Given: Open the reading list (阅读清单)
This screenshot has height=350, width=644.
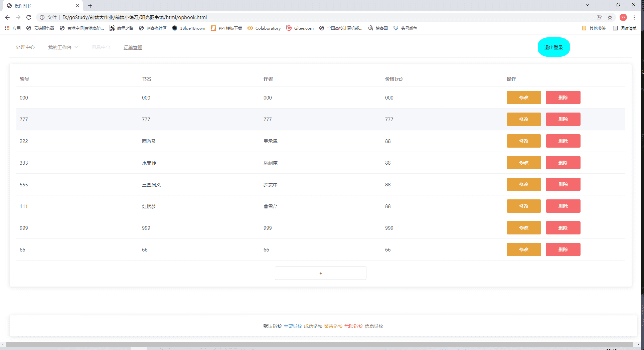Looking at the screenshot, I should click(625, 28).
